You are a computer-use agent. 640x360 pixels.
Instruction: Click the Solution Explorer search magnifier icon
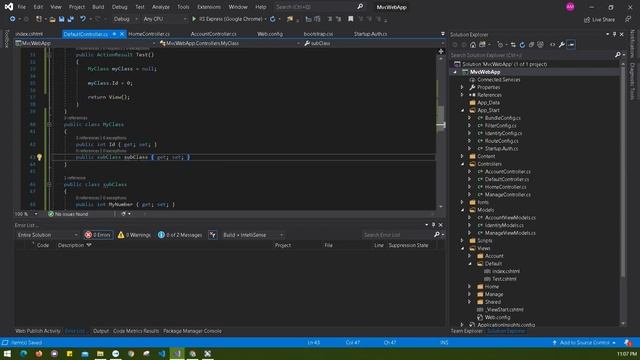[x=618, y=55]
